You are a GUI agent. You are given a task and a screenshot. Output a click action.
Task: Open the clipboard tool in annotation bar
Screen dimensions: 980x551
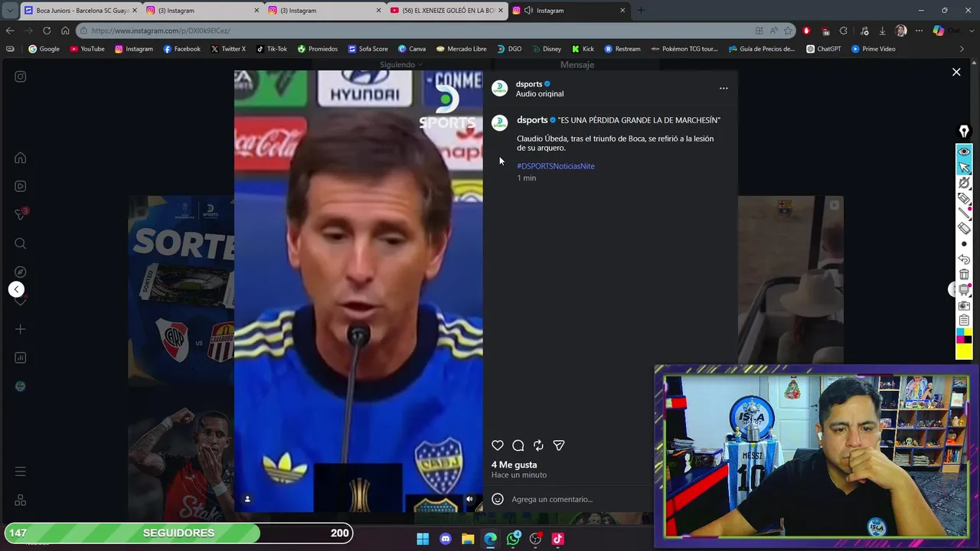point(964,320)
